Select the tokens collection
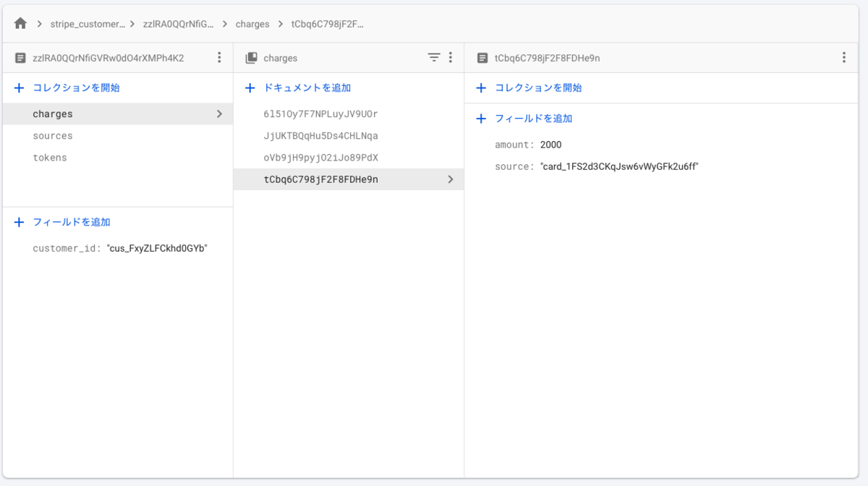Screen dimensions: 868x486 [x=51, y=157]
